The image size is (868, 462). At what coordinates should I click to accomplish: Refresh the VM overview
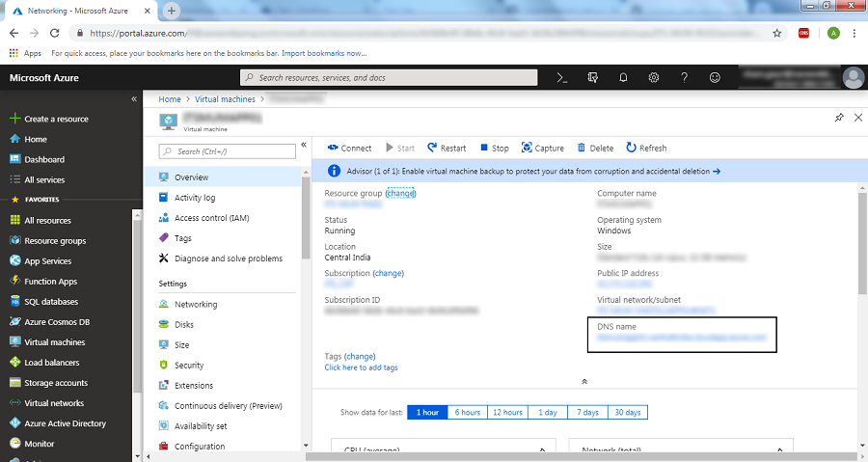coord(646,148)
